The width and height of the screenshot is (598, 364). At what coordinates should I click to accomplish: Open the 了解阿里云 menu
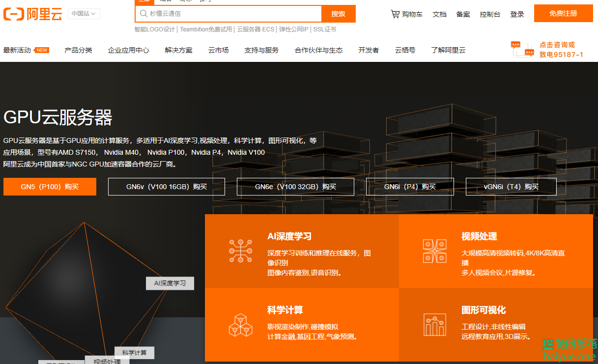pos(448,50)
